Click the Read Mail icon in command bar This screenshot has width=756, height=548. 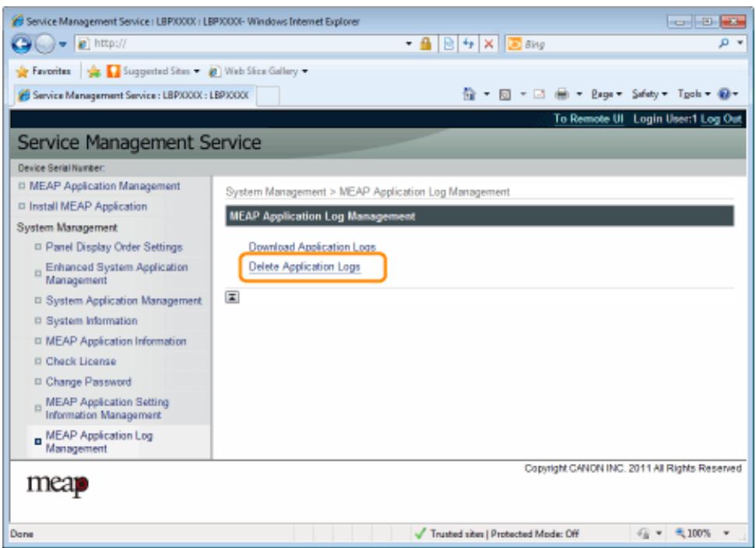(x=539, y=94)
